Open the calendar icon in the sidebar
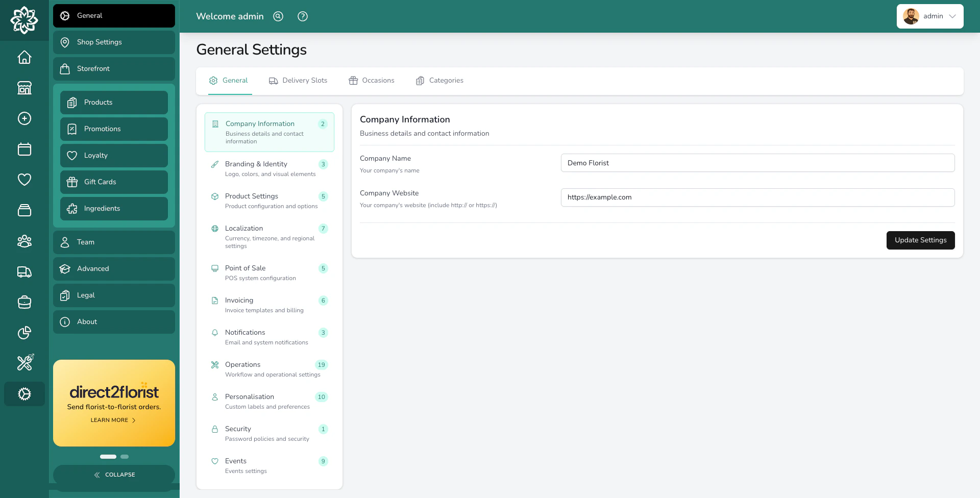This screenshot has width=980, height=498. pyautogui.click(x=24, y=149)
